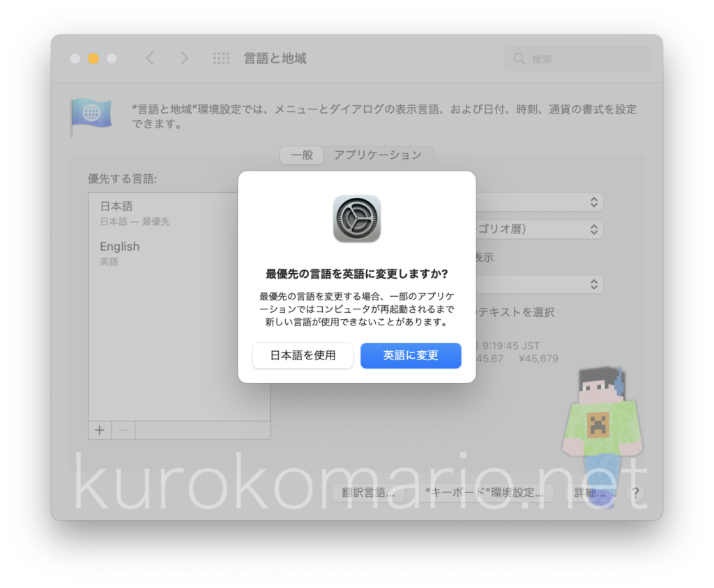Remove language with the minus button
Image resolution: width=714 pixels, height=588 pixels.
pyautogui.click(x=123, y=430)
